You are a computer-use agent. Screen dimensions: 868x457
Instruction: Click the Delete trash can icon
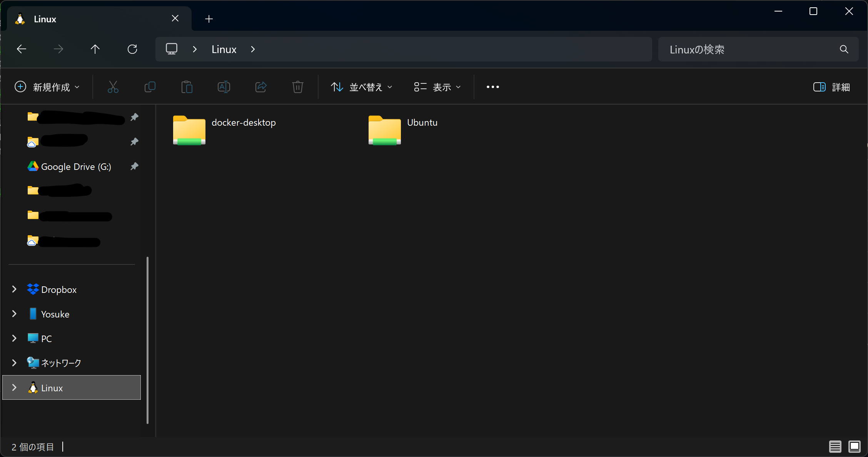coord(297,87)
